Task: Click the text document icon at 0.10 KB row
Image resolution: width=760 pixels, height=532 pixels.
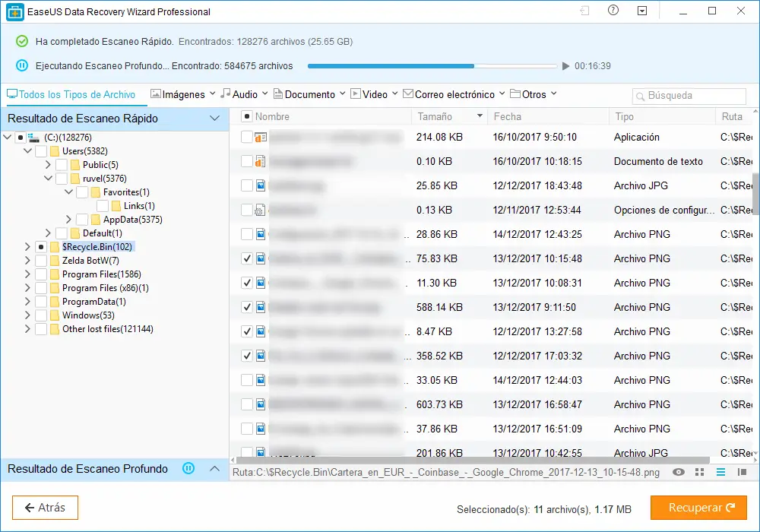Action: tap(260, 161)
